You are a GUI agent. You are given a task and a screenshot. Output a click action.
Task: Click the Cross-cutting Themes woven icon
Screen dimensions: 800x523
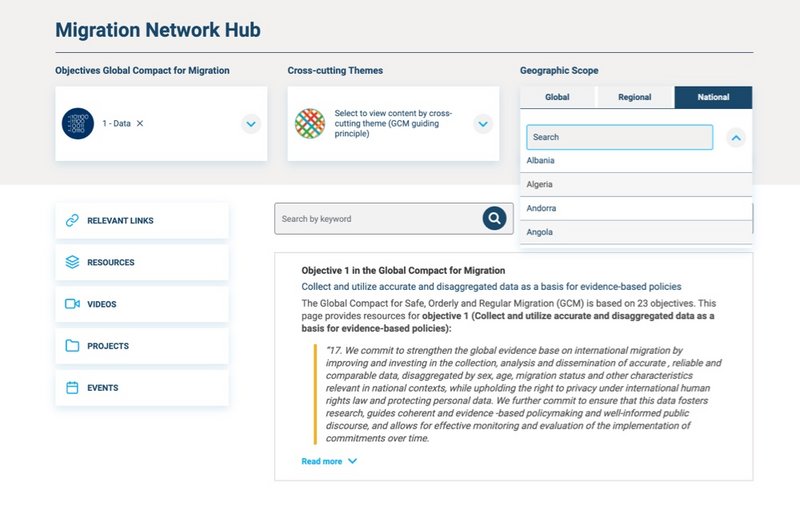(x=310, y=123)
